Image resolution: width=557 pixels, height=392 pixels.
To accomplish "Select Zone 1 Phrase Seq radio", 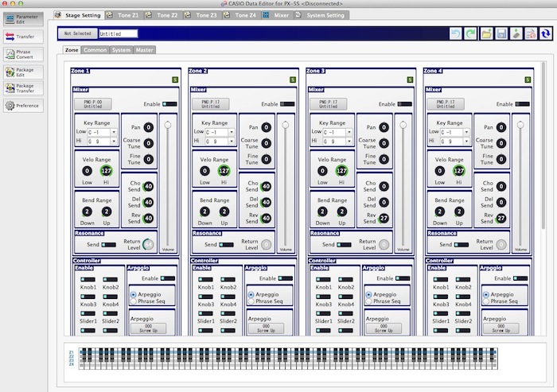I will click(x=134, y=301).
